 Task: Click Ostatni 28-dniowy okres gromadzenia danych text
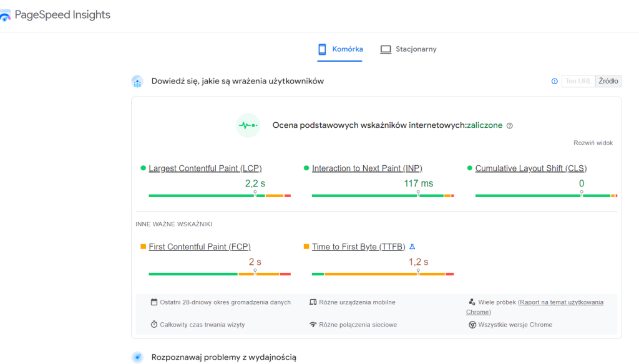click(x=225, y=302)
